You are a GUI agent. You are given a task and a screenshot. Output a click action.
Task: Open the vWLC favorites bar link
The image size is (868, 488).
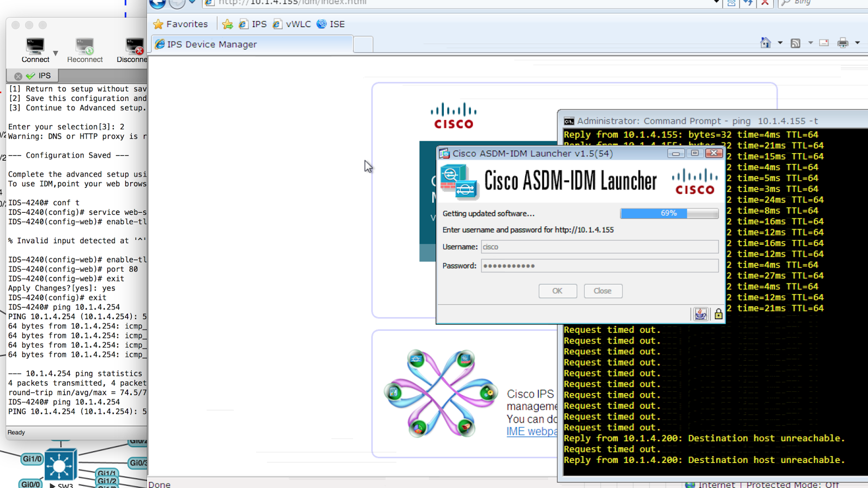292,24
